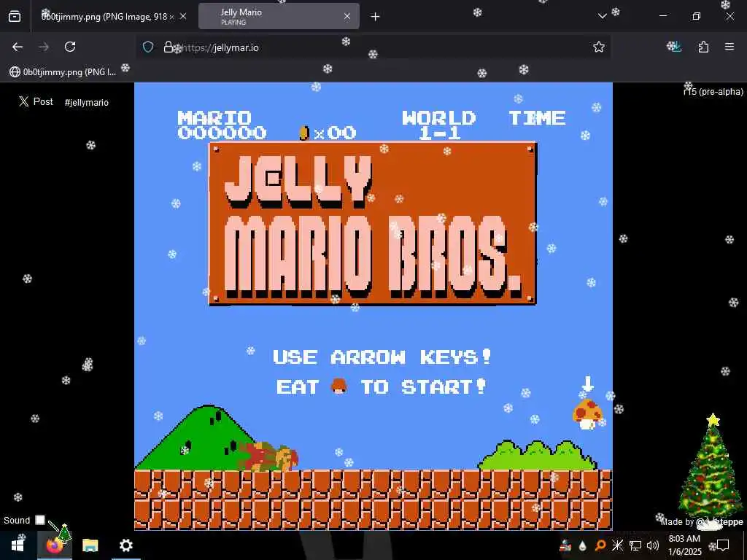Go back to the previous page
This screenshot has width=747, height=560.
pyautogui.click(x=18, y=47)
